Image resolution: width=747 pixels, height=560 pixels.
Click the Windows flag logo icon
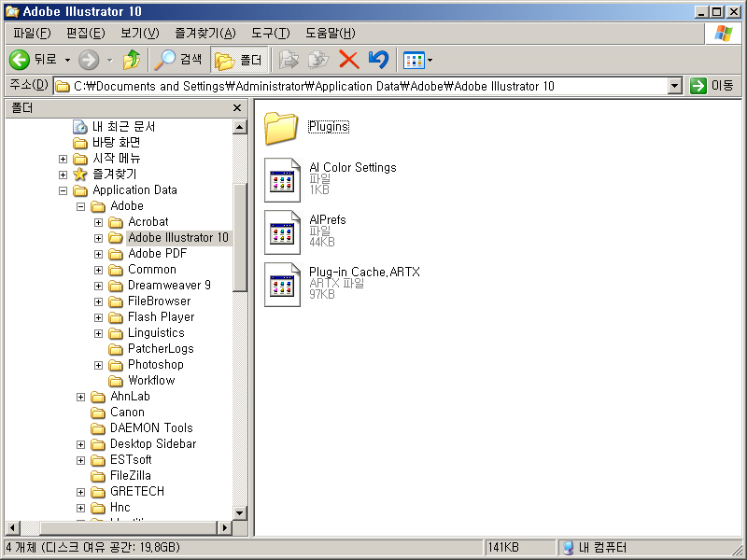(723, 34)
